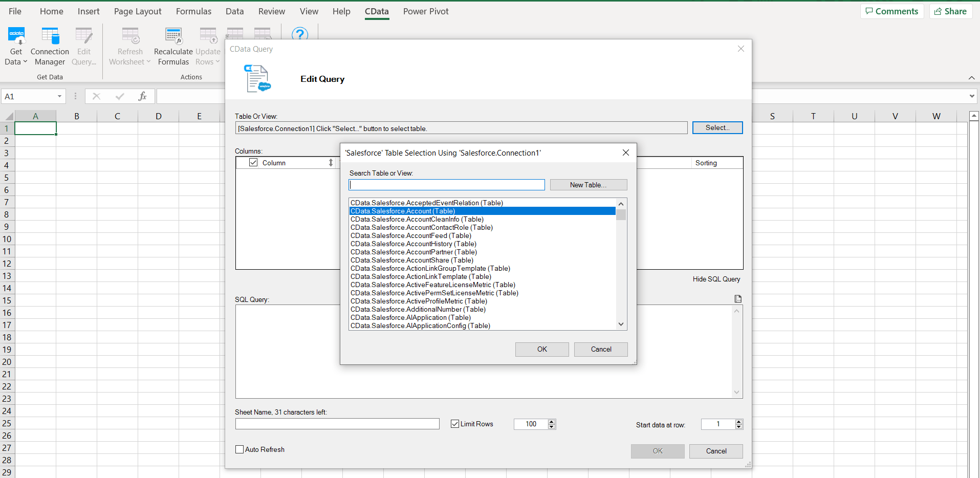This screenshot has width=980, height=478.
Task: Click the Connection Manager icon
Action: click(x=50, y=45)
